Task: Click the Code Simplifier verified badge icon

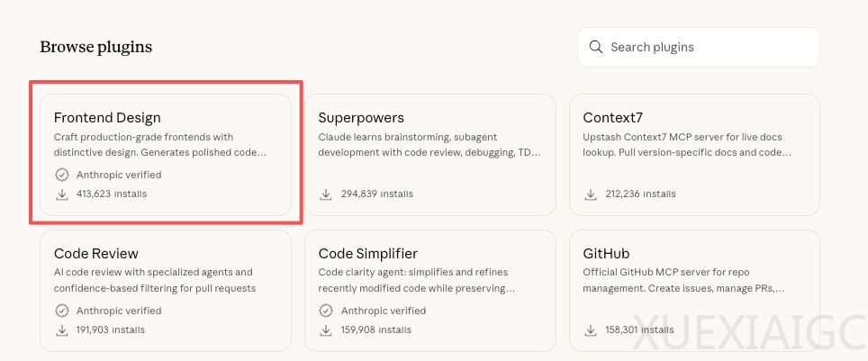Action: (327, 311)
